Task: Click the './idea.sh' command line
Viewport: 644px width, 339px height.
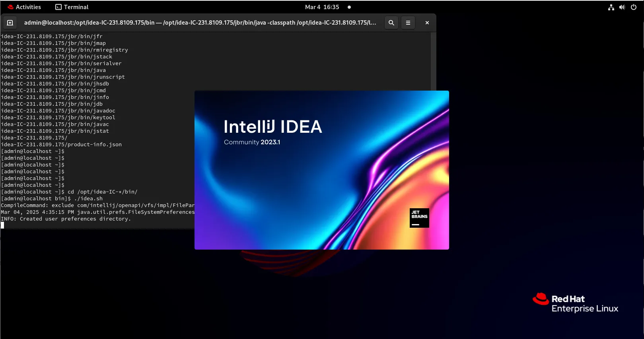Action: point(52,198)
